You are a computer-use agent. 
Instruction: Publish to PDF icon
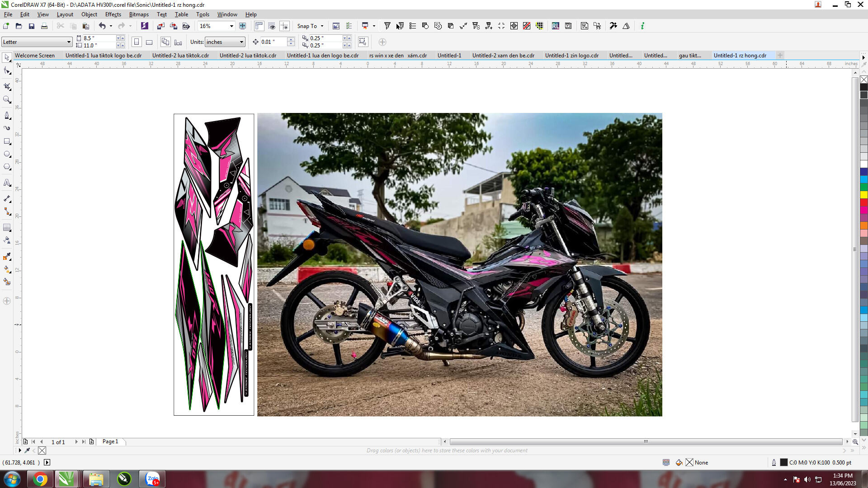click(x=186, y=26)
